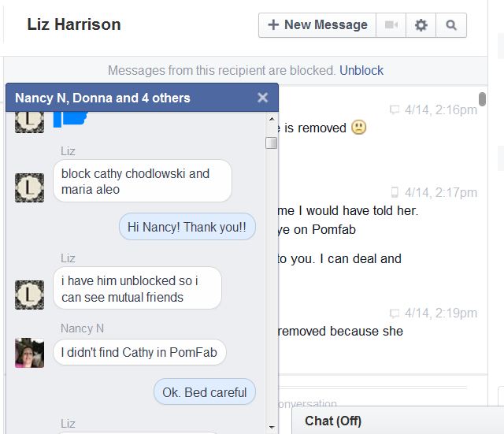Click Nancy N's profile photo thumbnail
The width and height of the screenshot is (504, 434).
click(x=30, y=353)
